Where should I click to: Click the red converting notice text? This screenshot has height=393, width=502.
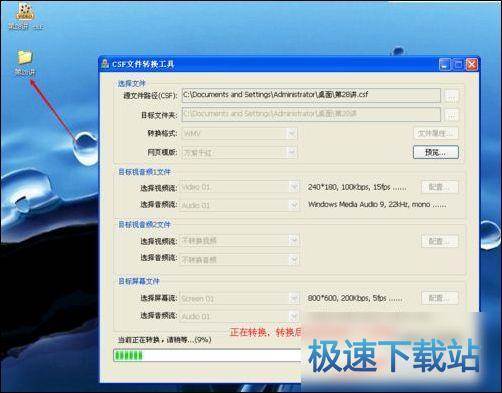[x=266, y=332]
